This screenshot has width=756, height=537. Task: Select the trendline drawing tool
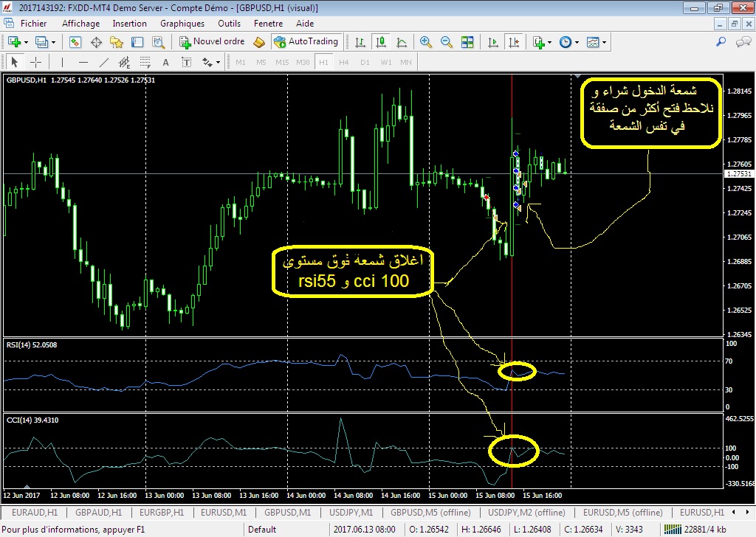[104, 62]
